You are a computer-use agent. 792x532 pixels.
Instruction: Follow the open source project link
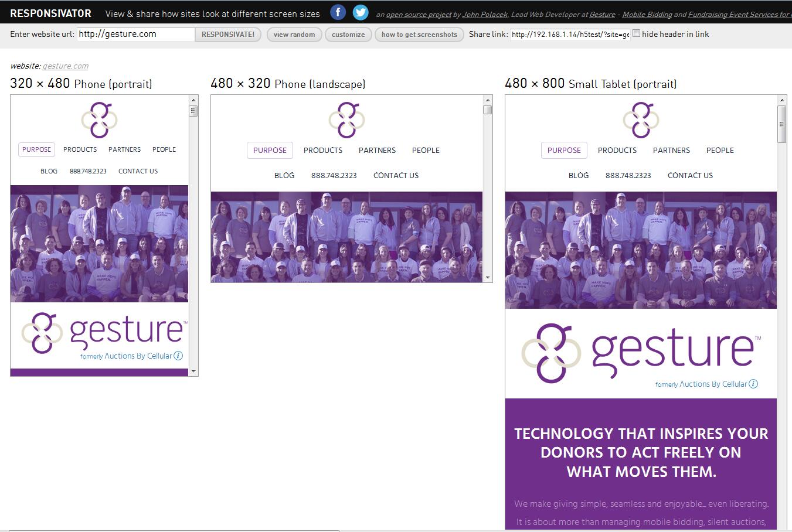419,15
